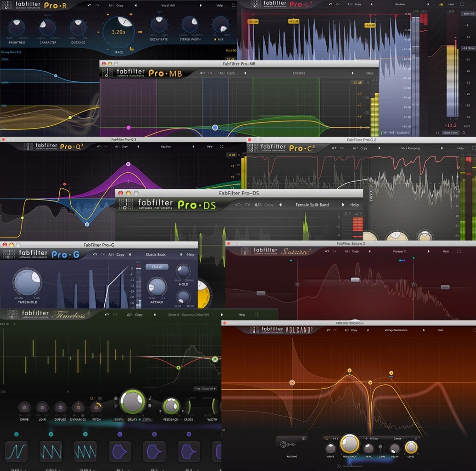Click the undo arrow in Pro-DS header
The width and height of the screenshot is (476, 471).
click(x=238, y=205)
